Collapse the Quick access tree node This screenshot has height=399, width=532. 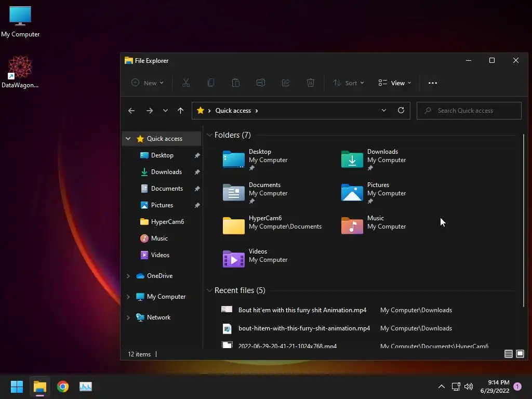128,138
